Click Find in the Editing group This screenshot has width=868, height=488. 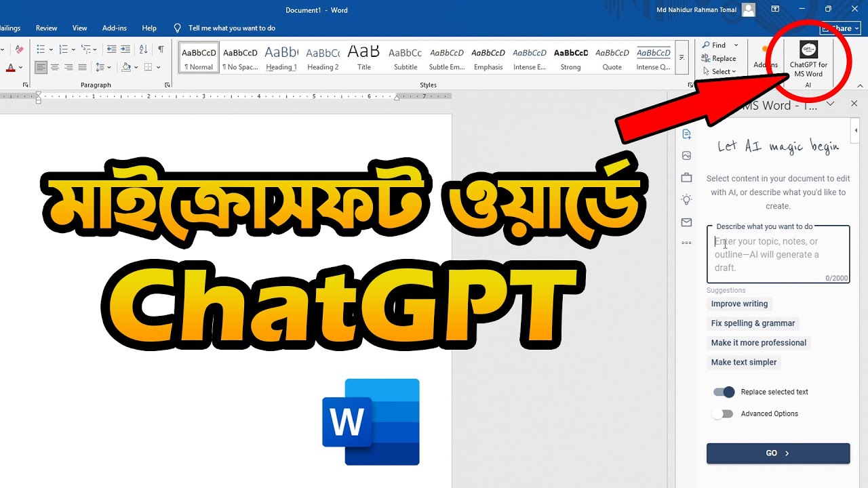coord(715,45)
